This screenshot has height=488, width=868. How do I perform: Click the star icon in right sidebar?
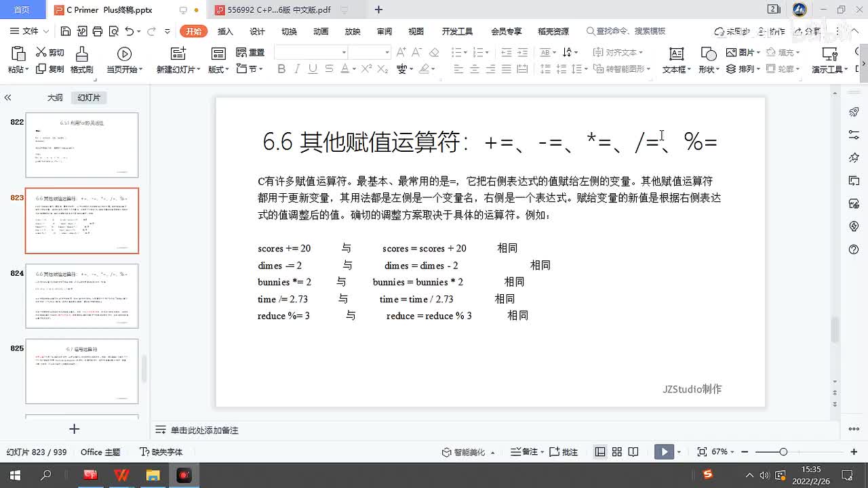(854, 158)
